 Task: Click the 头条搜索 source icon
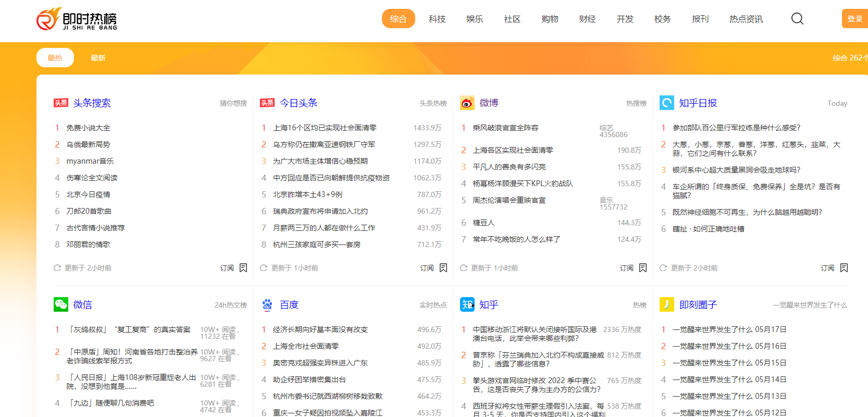point(60,103)
